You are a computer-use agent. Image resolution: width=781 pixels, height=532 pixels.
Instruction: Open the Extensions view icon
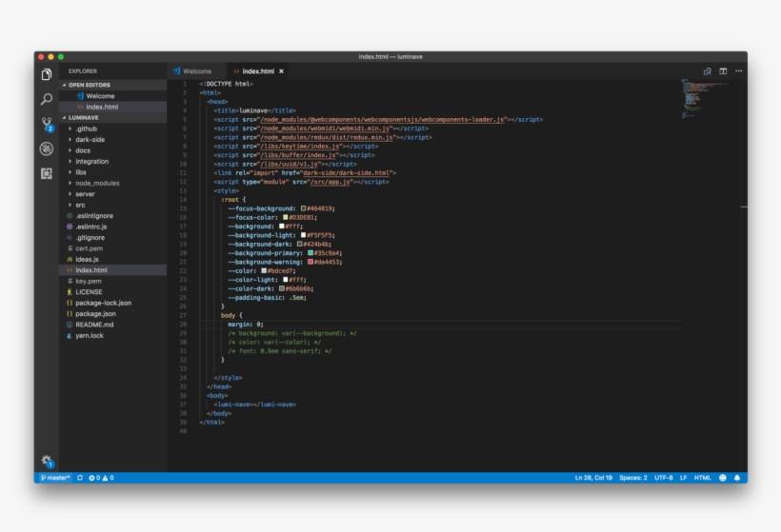pyautogui.click(x=46, y=173)
